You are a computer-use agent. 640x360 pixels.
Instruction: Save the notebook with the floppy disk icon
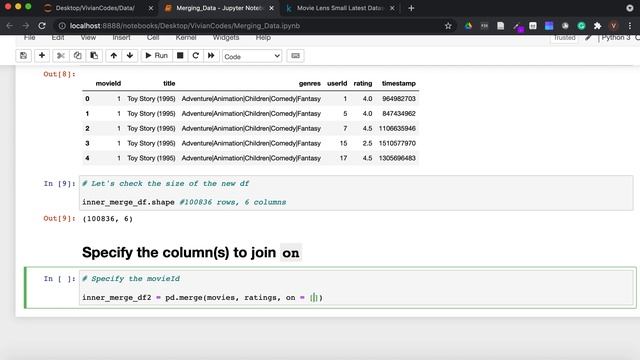[x=23, y=56]
